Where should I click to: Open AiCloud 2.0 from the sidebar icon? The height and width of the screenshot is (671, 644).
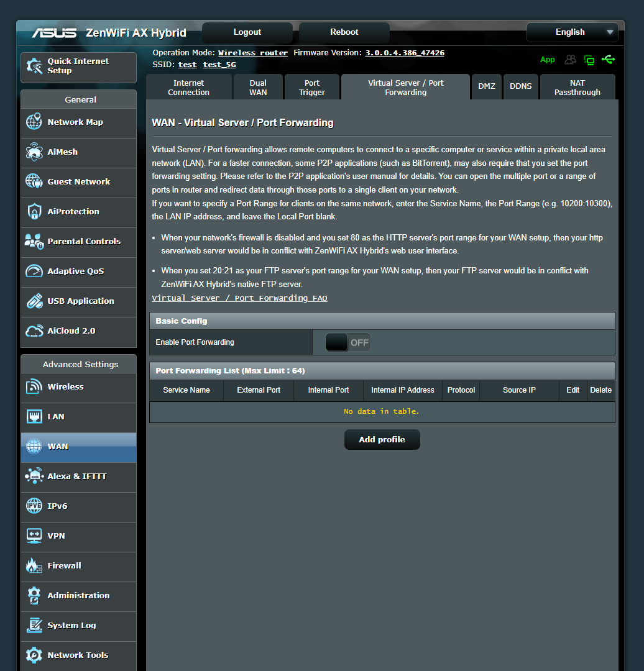(x=35, y=331)
